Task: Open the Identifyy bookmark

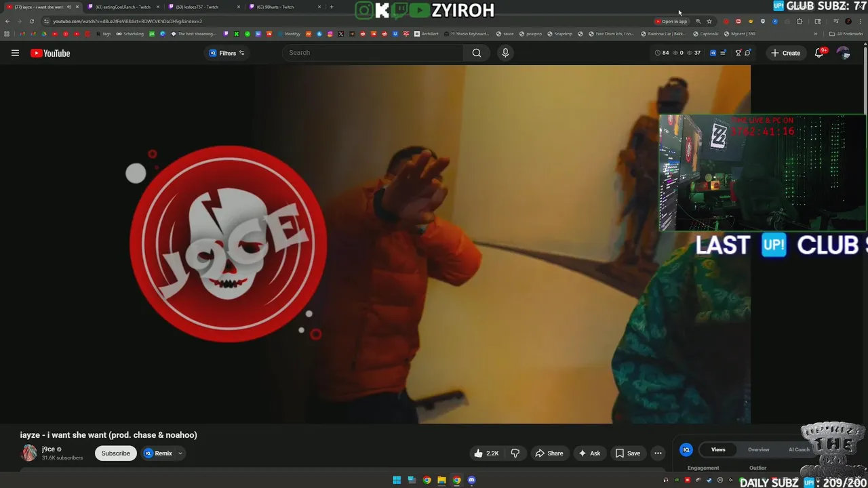Action: pos(289,34)
